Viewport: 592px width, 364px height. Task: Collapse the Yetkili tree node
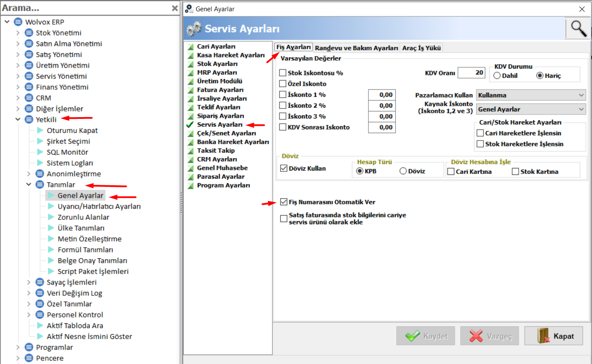18,119
